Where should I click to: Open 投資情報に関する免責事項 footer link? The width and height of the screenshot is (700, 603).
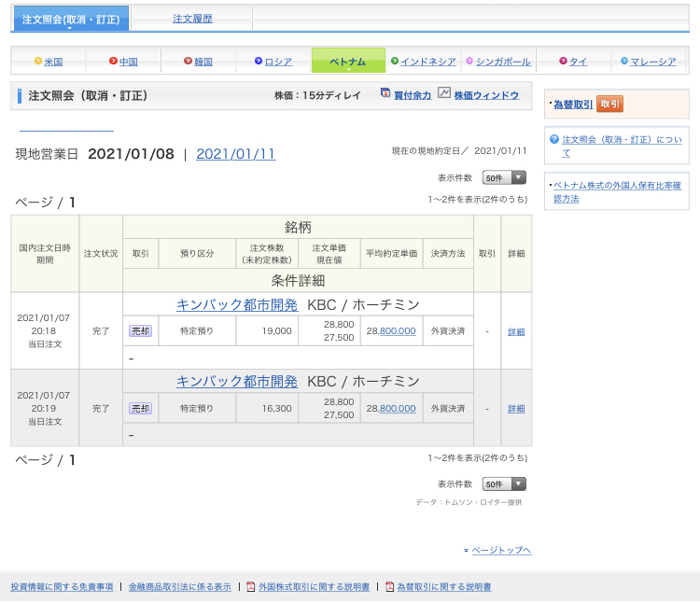62,587
